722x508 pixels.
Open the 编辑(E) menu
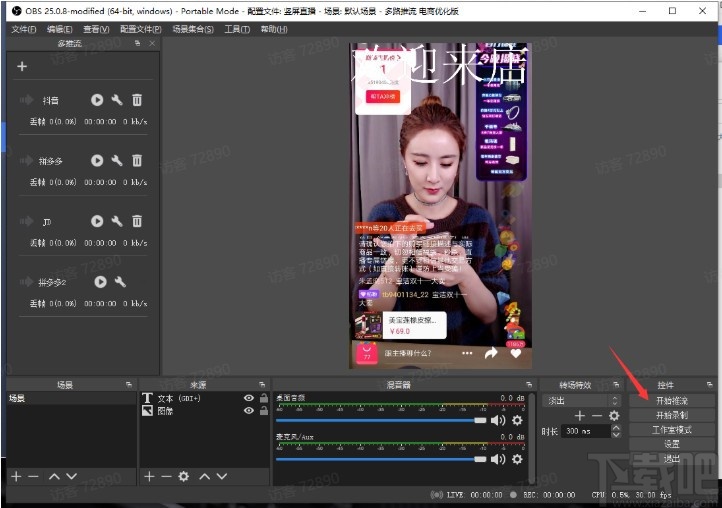[59, 29]
